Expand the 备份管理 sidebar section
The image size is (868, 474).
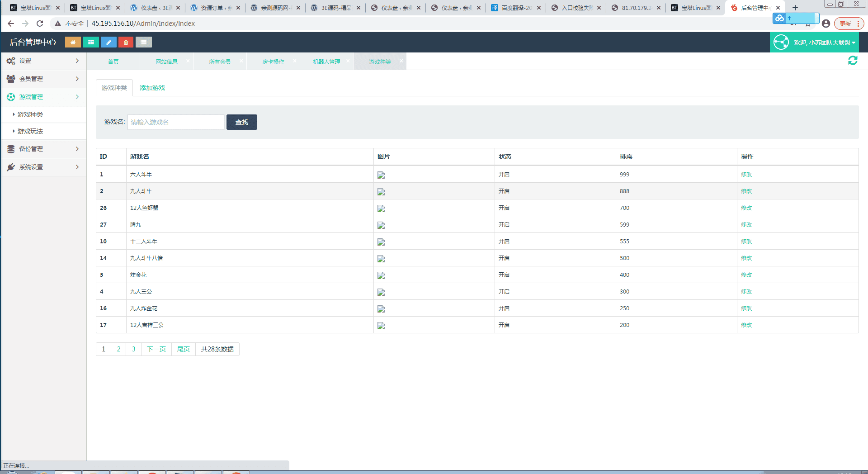click(x=43, y=149)
